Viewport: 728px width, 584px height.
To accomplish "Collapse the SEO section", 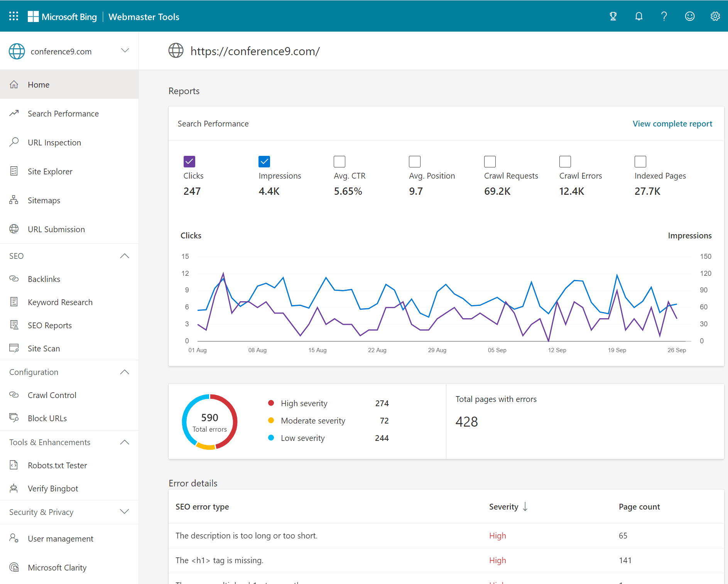I will tap(124, 256).
